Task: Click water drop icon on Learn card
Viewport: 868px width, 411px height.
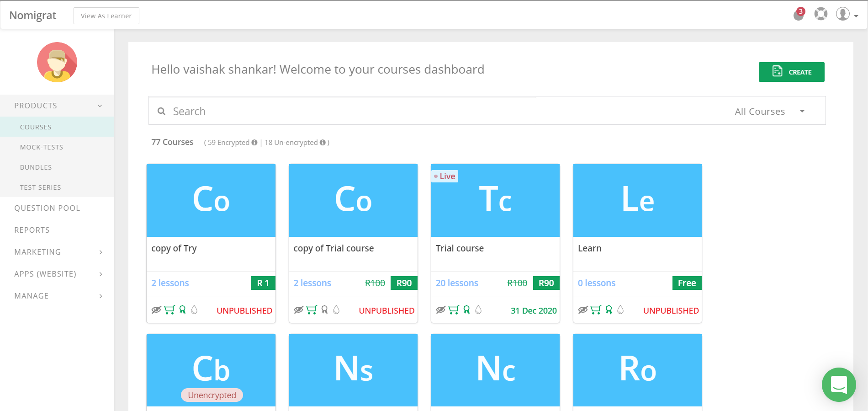Action: [x=620, y=310]
